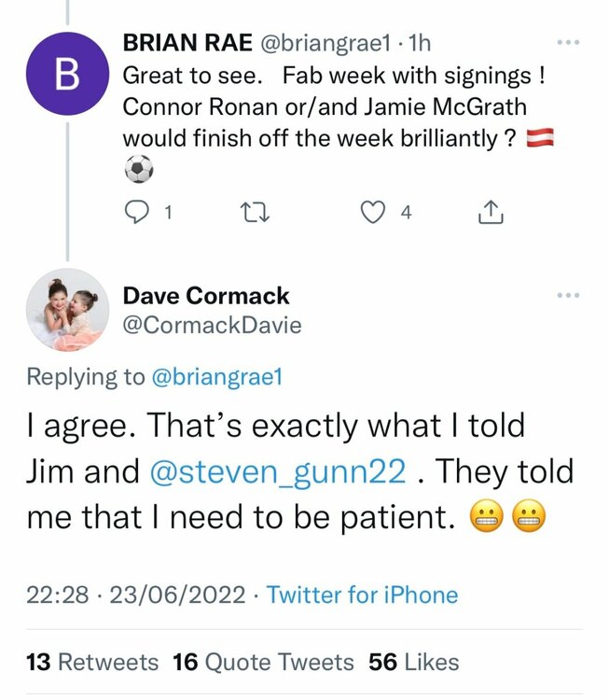The image size is (609, 700).
Task: Open the @CormackDavie handle
Action: pyautogui.click(x=212, y=325)
